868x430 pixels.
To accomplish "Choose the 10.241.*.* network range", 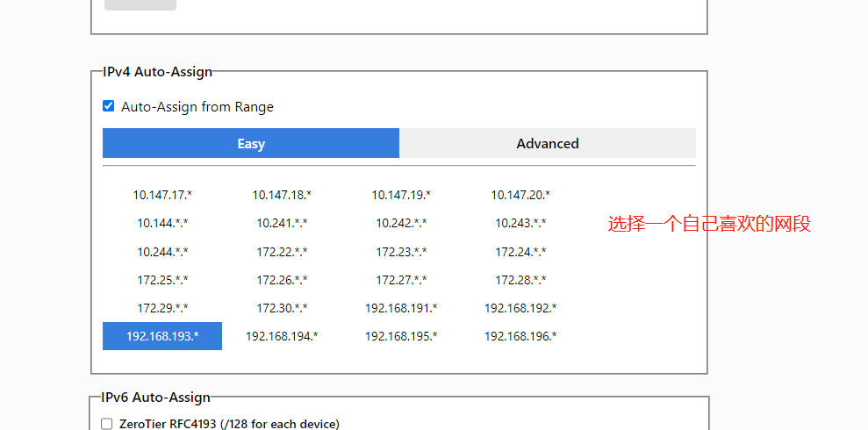I will point(282,223).
